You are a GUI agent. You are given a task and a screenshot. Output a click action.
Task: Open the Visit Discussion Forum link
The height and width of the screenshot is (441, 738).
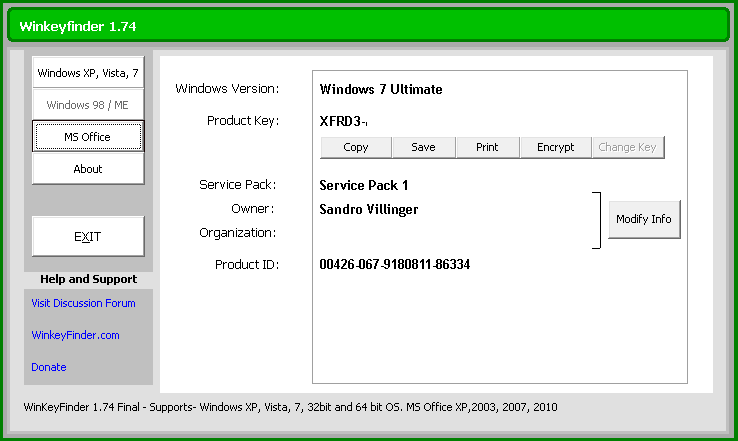[83, 303]
